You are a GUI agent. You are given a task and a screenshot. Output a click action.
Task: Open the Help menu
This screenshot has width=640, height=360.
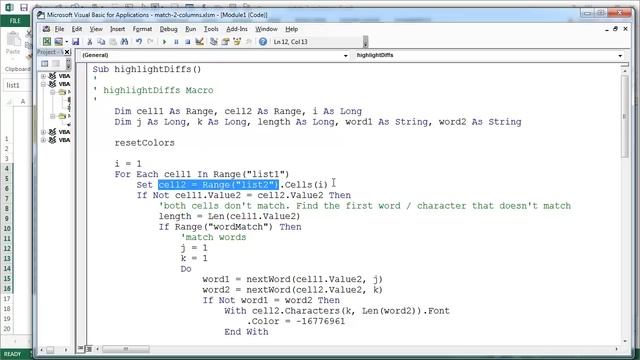pos(291,29)
